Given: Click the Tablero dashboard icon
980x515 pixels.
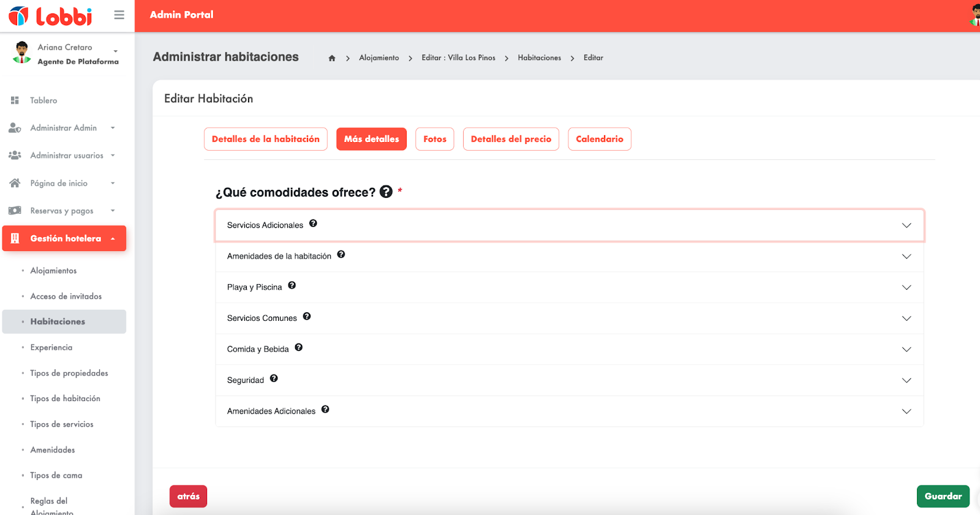Looking at the screenshot, I should point(15,100).
